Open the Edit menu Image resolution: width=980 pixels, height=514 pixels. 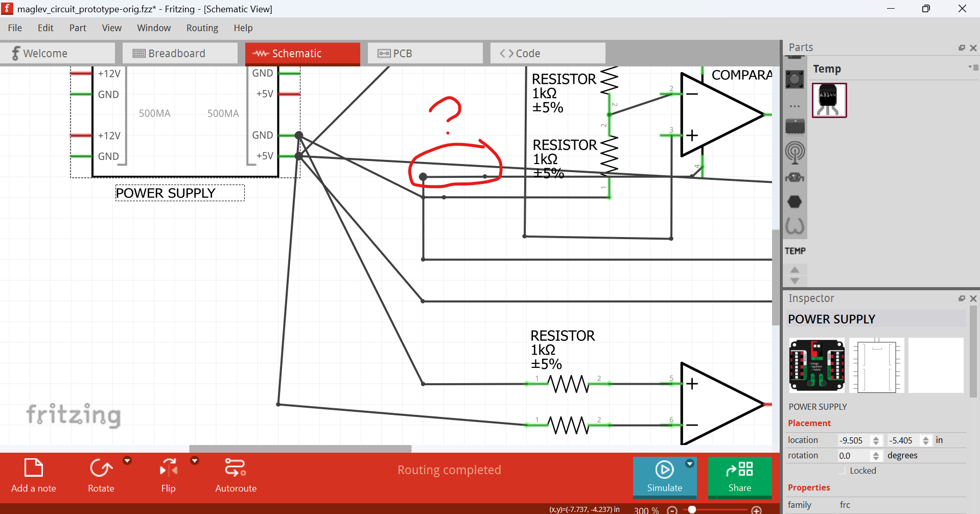45,28
